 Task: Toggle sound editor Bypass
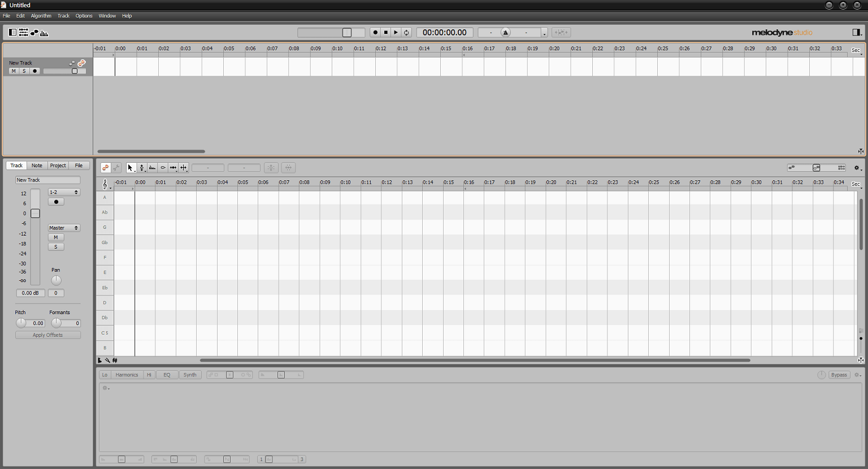(x=839, y=375)
